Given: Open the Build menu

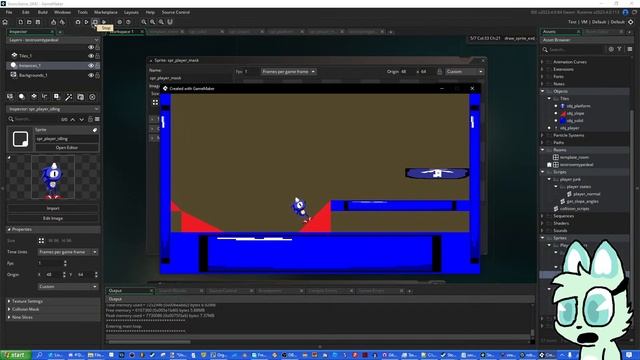Looking at the screenshot, I should 42,12.
